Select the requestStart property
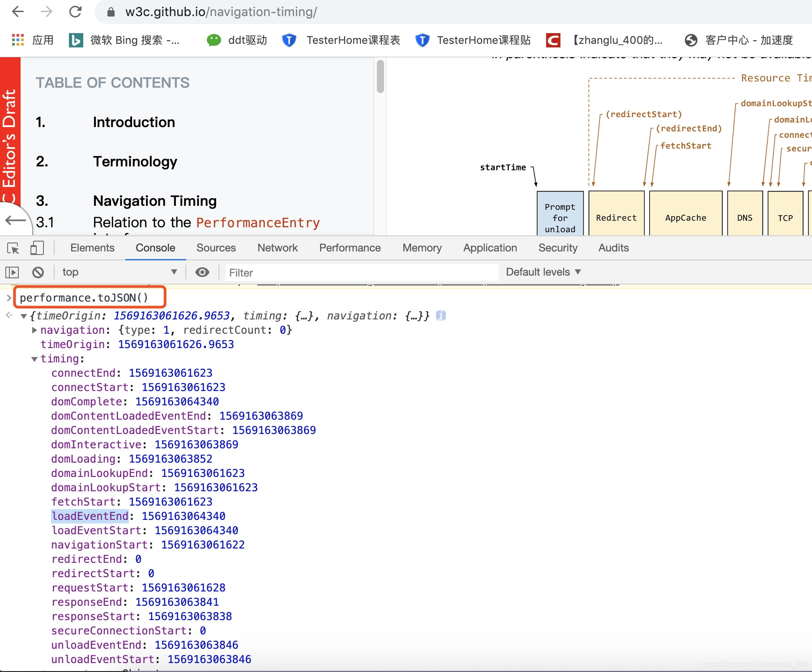 pos(90,588)
